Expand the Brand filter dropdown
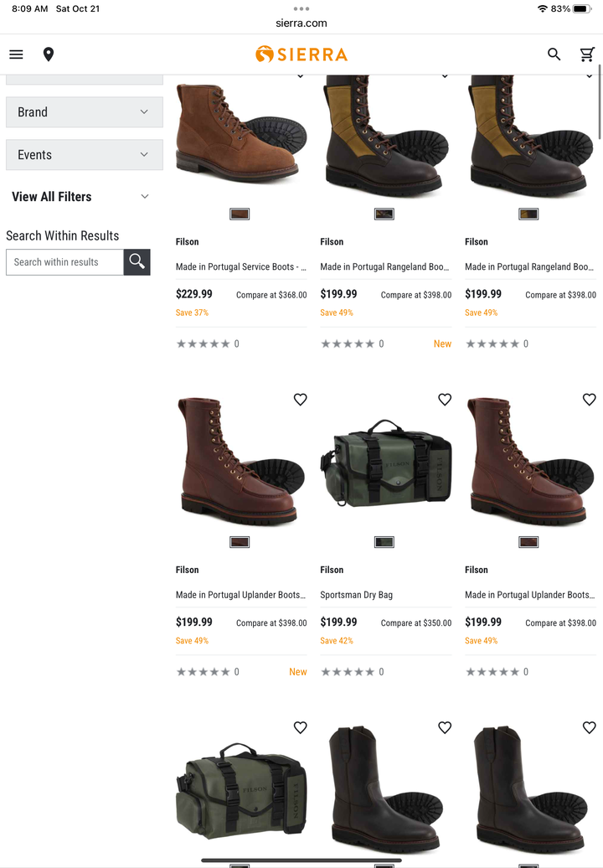 pos(85,112)
